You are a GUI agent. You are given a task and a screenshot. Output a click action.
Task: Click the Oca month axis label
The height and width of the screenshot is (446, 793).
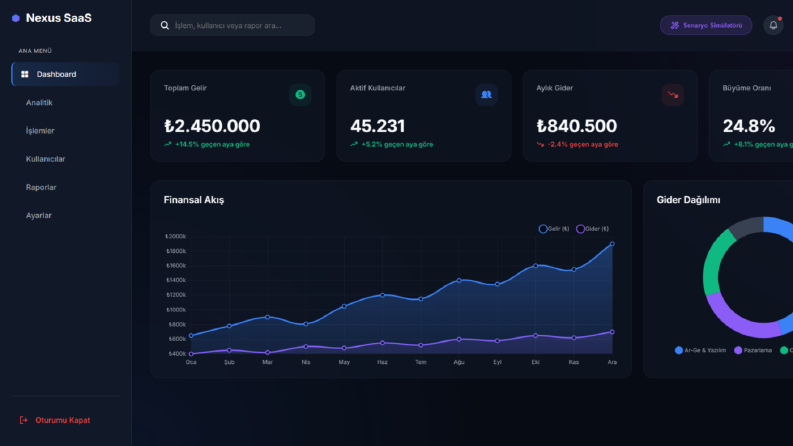191,362
